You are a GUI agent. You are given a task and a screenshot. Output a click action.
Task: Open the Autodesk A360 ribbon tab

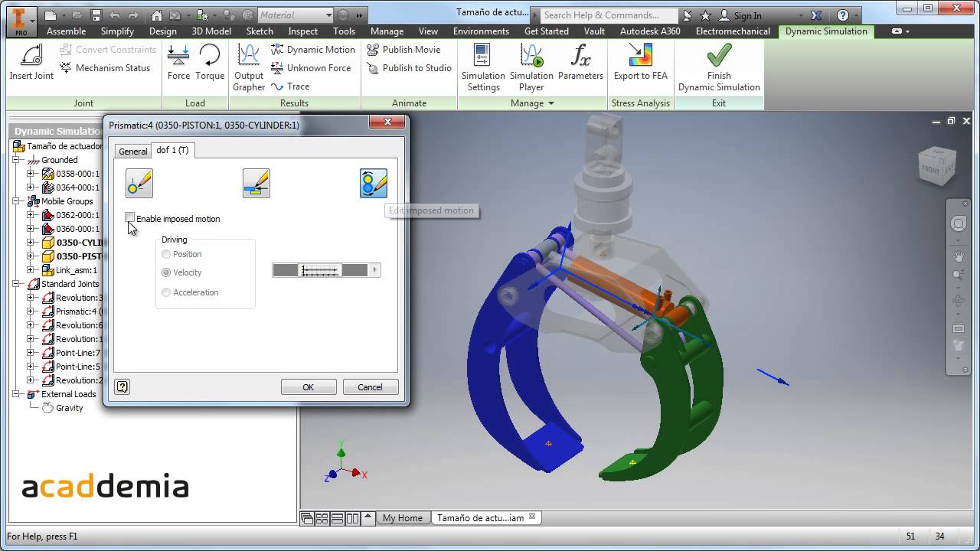tap(649, 31)
